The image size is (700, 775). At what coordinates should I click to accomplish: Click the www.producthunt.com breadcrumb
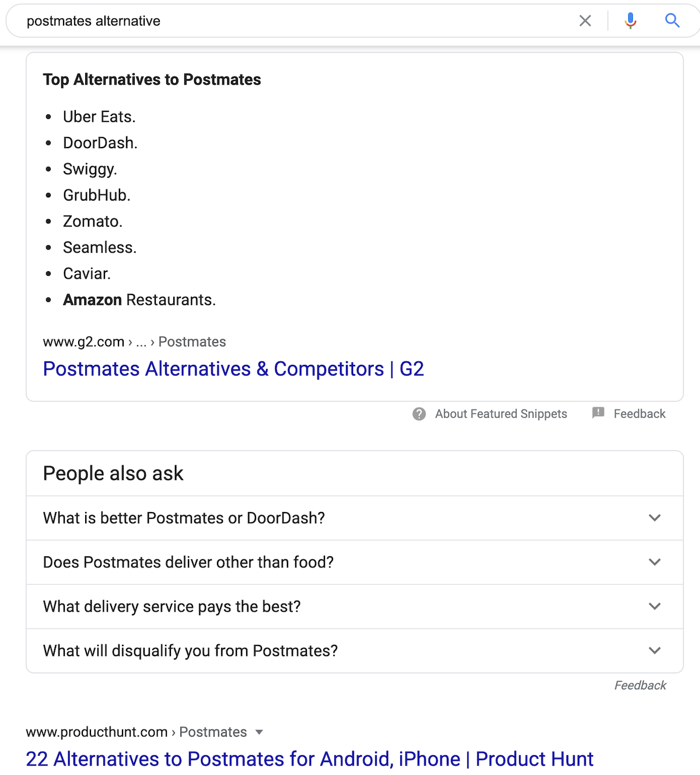click(97, 732)
